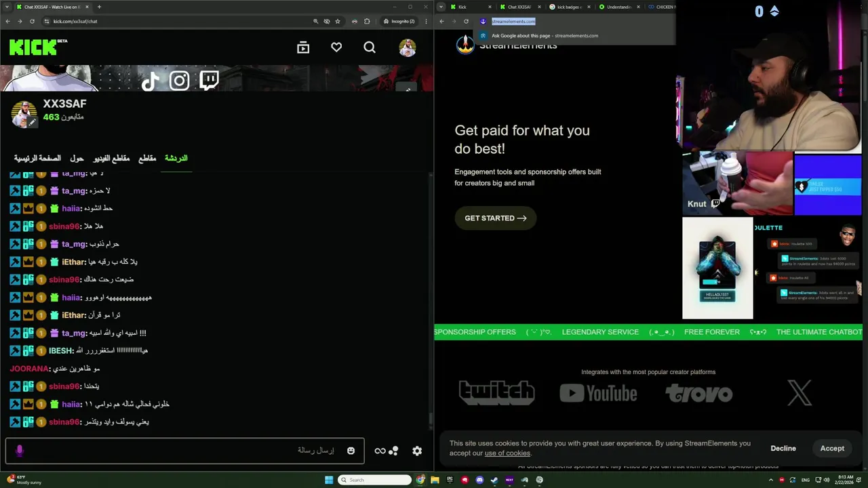The height and width of the screenshot is (488, 868).
Task: Open the 'use of cookies' link
Action: [x=507, y=453]
